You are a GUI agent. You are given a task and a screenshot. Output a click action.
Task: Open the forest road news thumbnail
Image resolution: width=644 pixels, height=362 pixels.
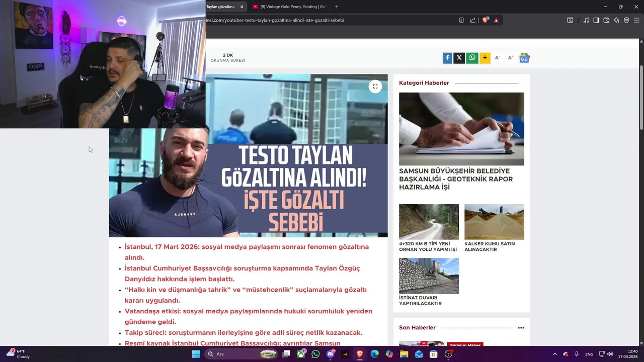click(429, 222)
